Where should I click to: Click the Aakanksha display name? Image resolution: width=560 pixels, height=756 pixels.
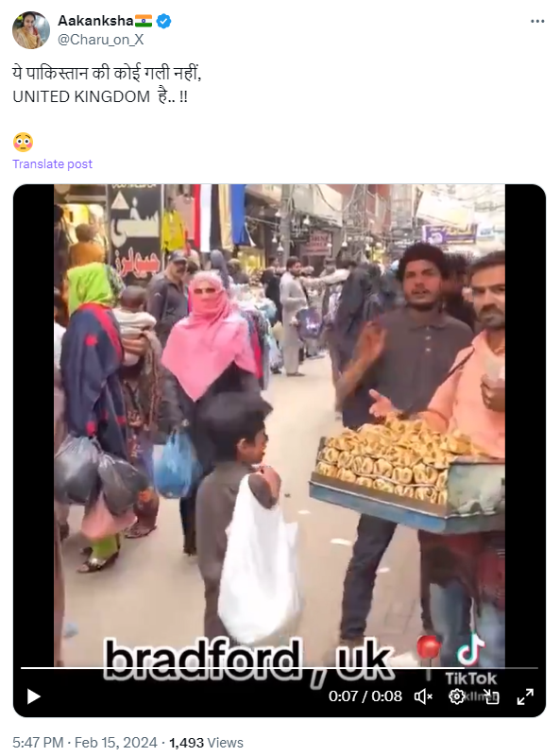coord(95,21)
